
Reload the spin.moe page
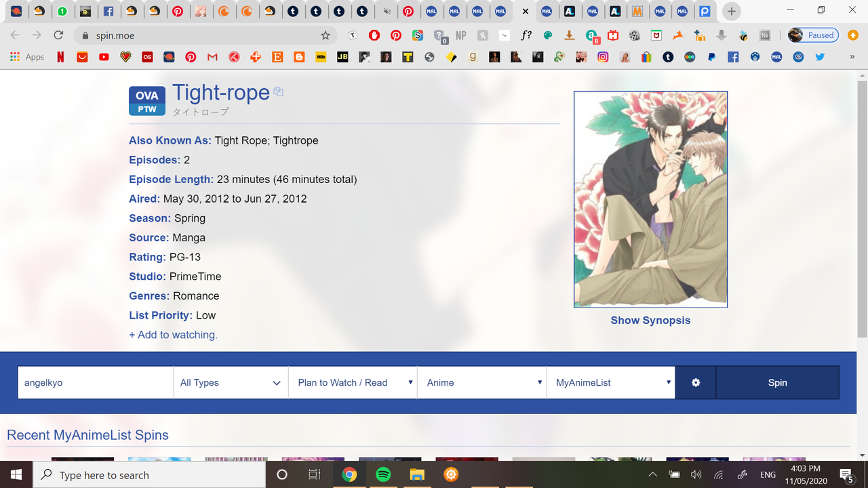58,35
